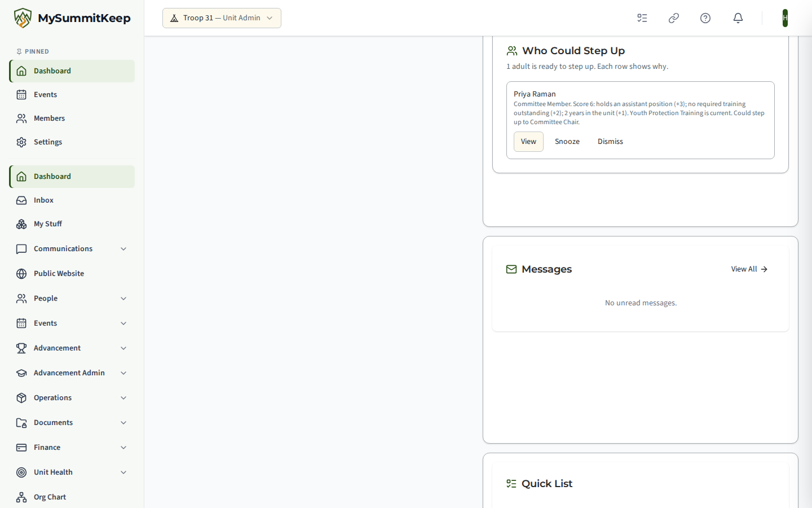The width and height of the screenshot is (812, 508).
Task: Click the Quick List heading
Action: 547,484
